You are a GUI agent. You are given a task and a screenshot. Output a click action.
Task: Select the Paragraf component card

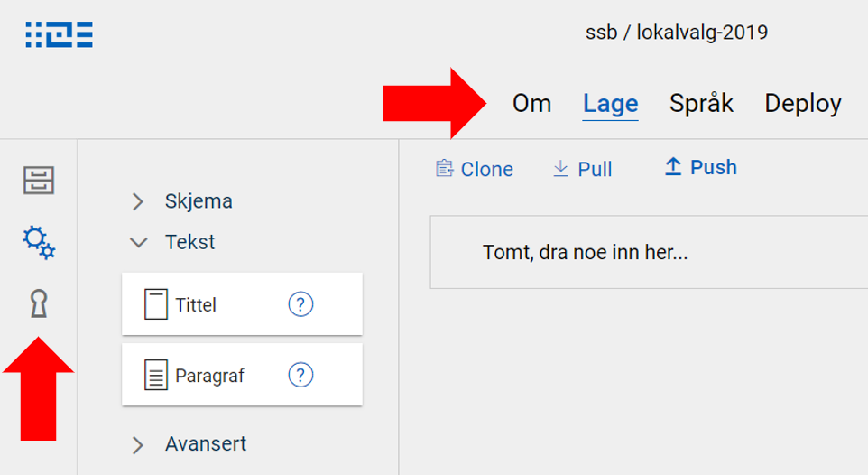[217, 375]
